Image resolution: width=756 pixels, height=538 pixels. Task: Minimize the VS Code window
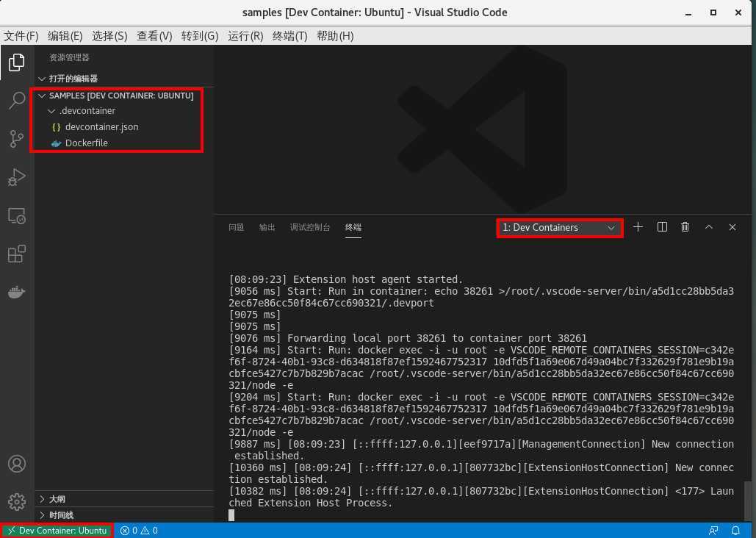[688, 13]
